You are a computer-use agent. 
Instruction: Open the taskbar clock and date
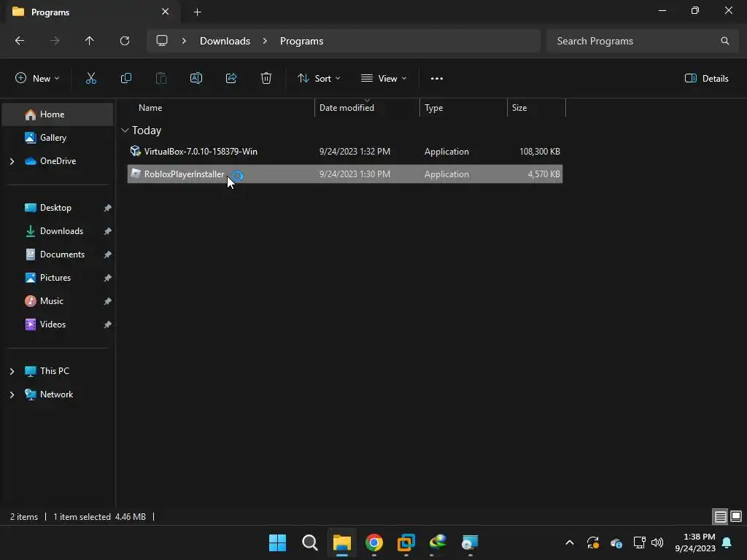[x=695, y=542]
